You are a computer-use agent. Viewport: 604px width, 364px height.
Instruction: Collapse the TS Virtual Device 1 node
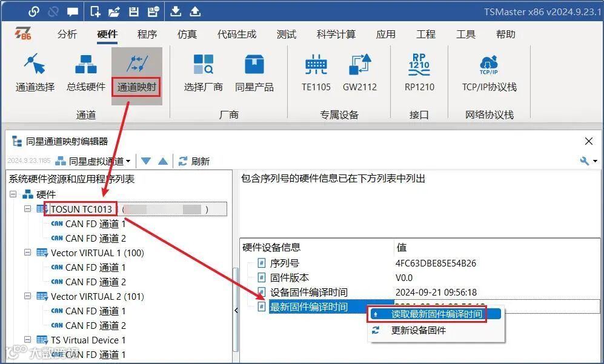tap(27, 340)
